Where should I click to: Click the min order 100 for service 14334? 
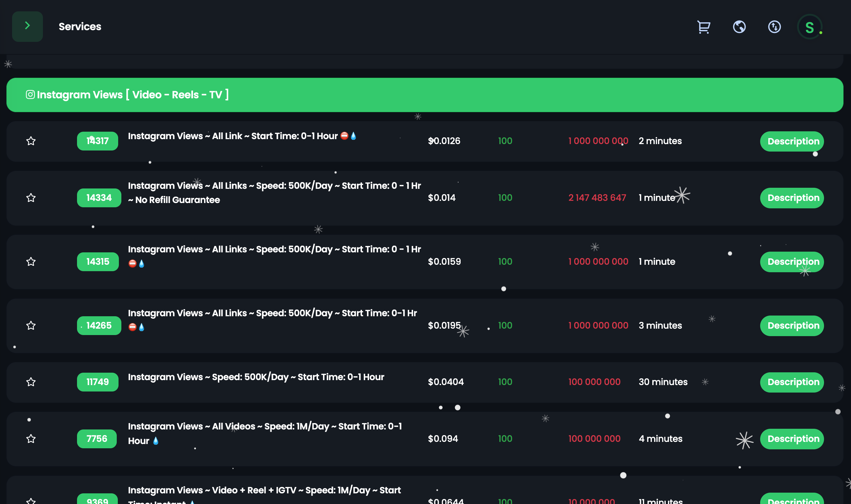(x=505, y=198)
